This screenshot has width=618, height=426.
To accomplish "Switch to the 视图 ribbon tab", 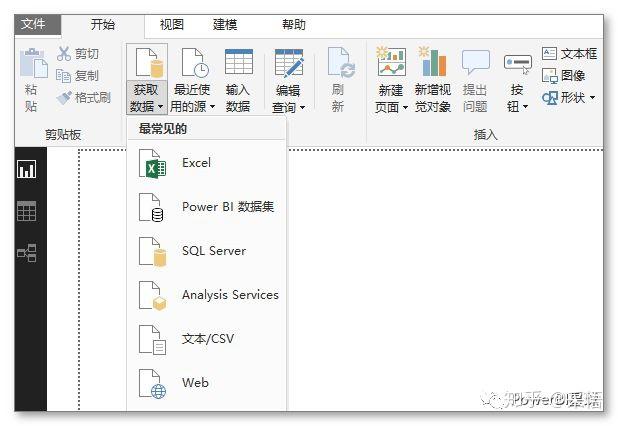I will (171, 25).
